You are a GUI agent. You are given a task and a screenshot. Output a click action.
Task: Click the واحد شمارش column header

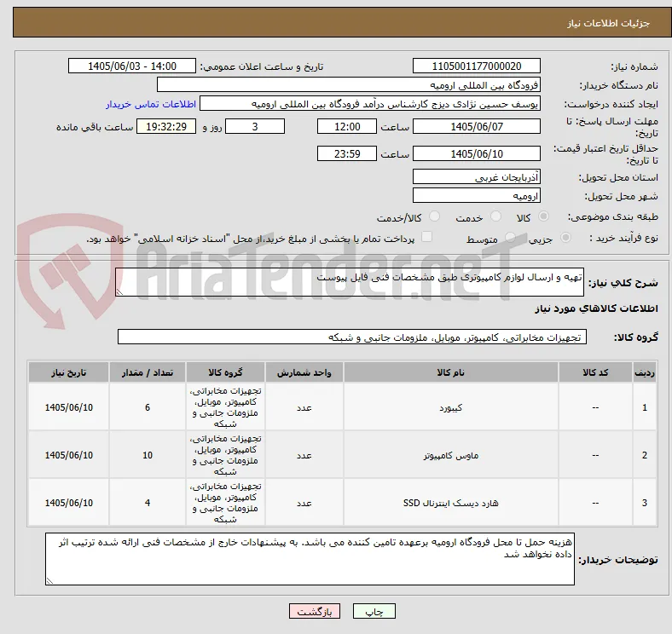click(304, 372)
